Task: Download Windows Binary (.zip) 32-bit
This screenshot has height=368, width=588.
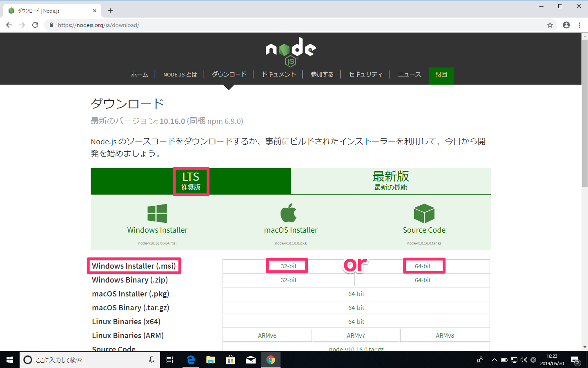Action: (289, 280)
